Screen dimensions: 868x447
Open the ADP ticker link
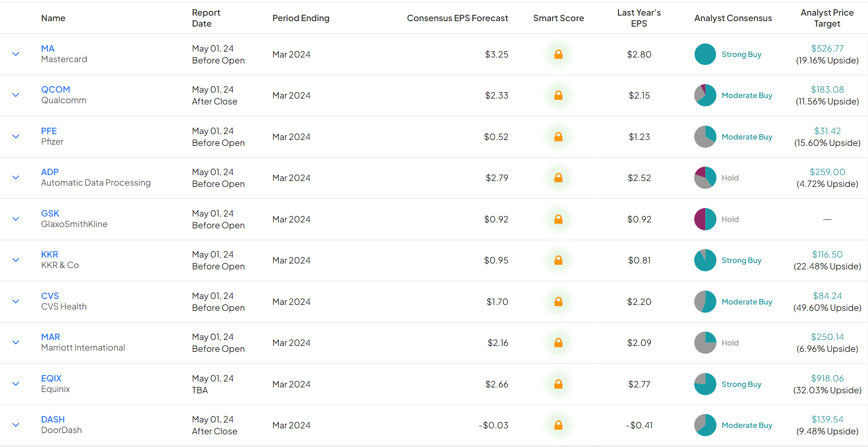pyautogui.click(x=50, y=172)
